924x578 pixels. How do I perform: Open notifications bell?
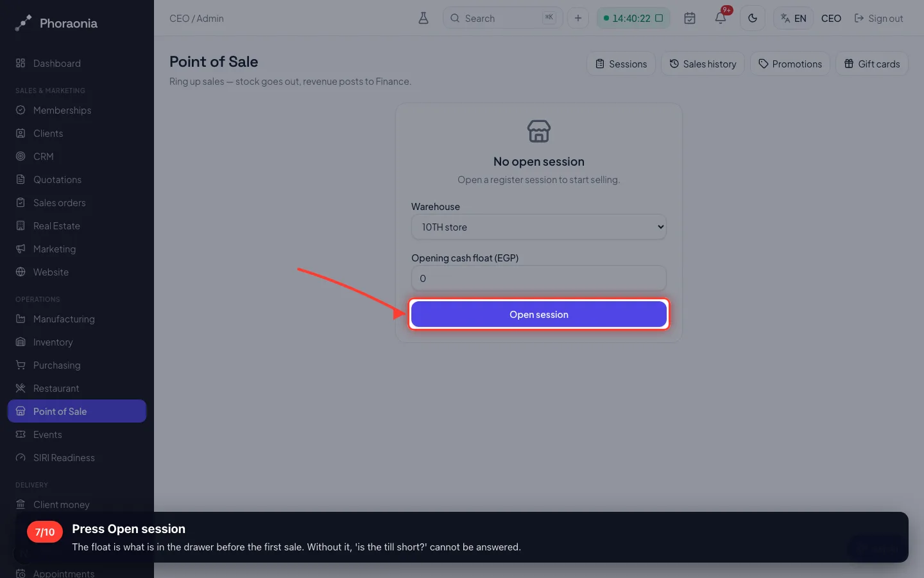click(721, 18)
